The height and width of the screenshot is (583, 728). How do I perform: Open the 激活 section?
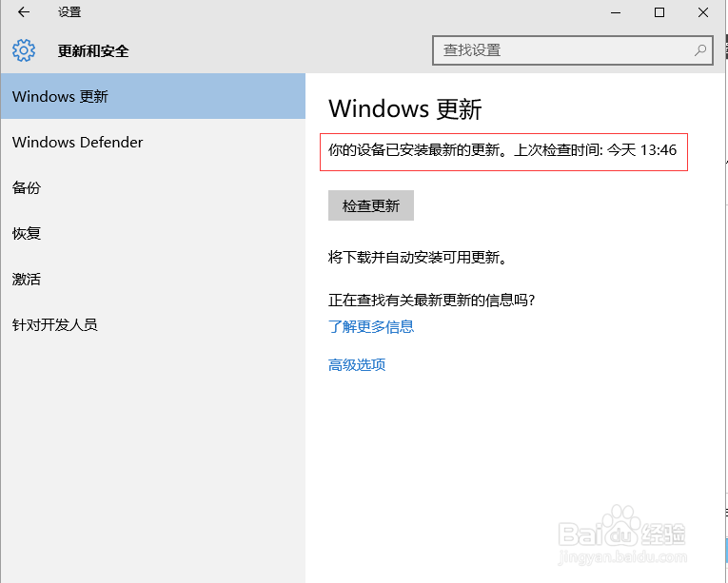pyautogui.click(x=153, y=279)
